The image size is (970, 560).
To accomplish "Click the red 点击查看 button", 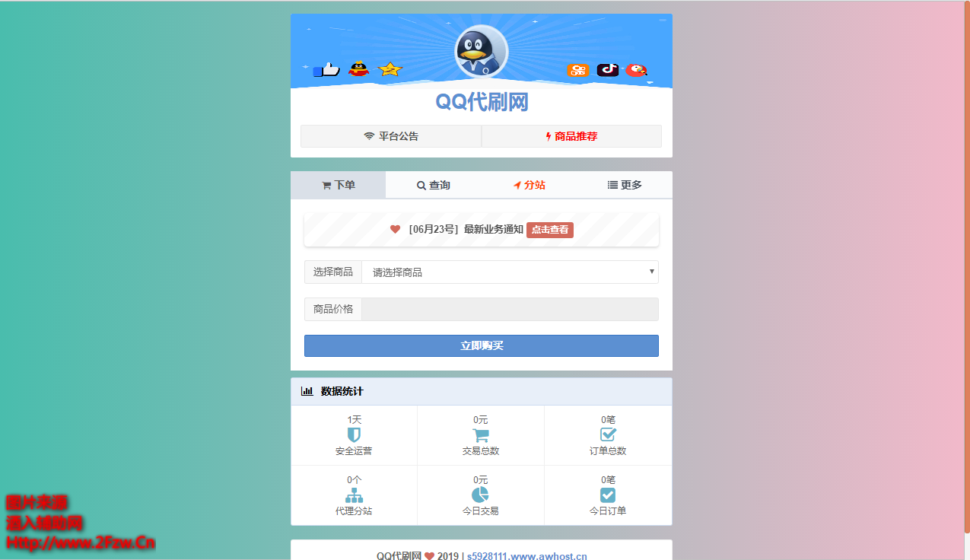I will click(x=550, y=230).
